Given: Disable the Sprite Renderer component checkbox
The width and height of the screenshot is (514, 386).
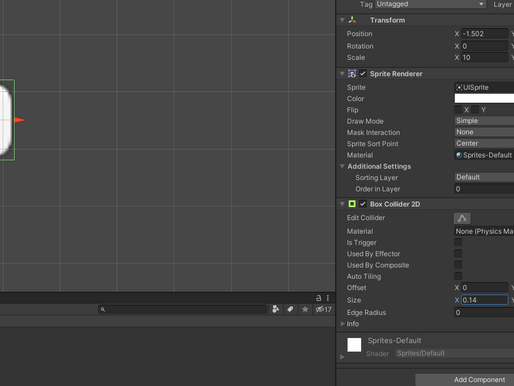Looking at the screenshot, I should pos(363,74).
